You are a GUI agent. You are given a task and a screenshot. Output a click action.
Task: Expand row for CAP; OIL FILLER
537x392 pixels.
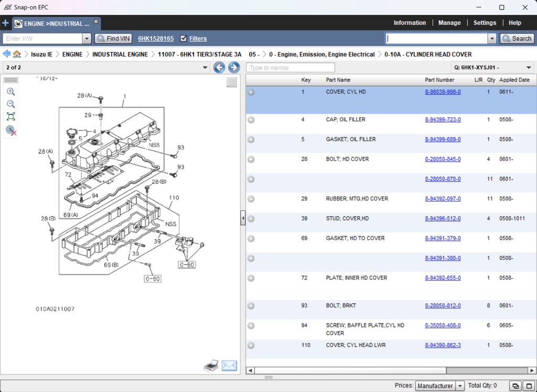click(251, 120)
